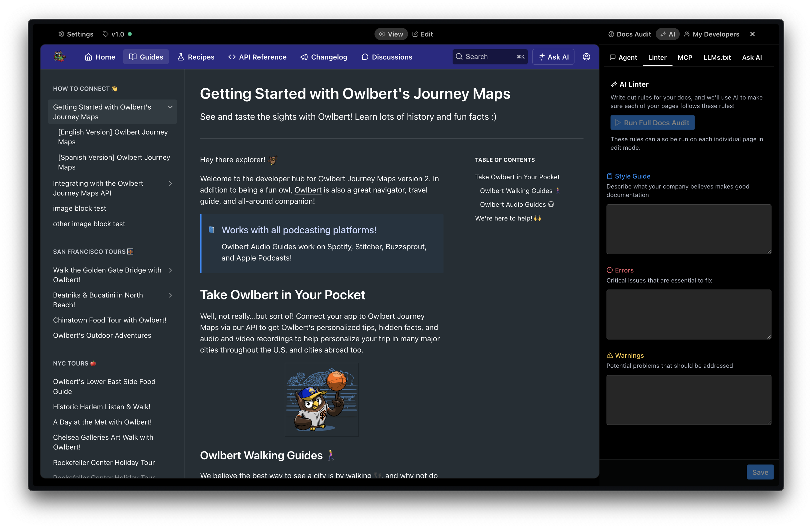
Task: Click Run Full Docs Audit button
Action: tap(652, 123)
